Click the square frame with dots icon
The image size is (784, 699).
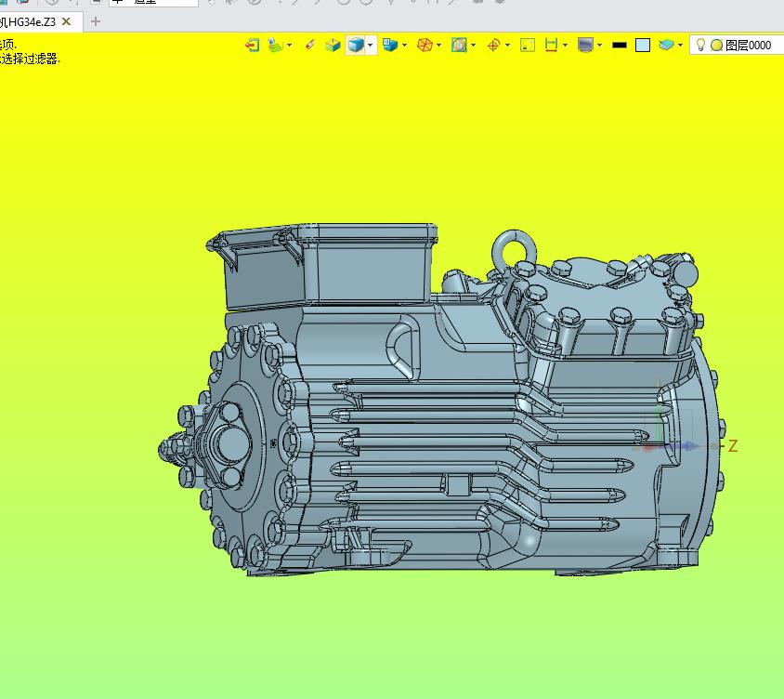point(528,46)
